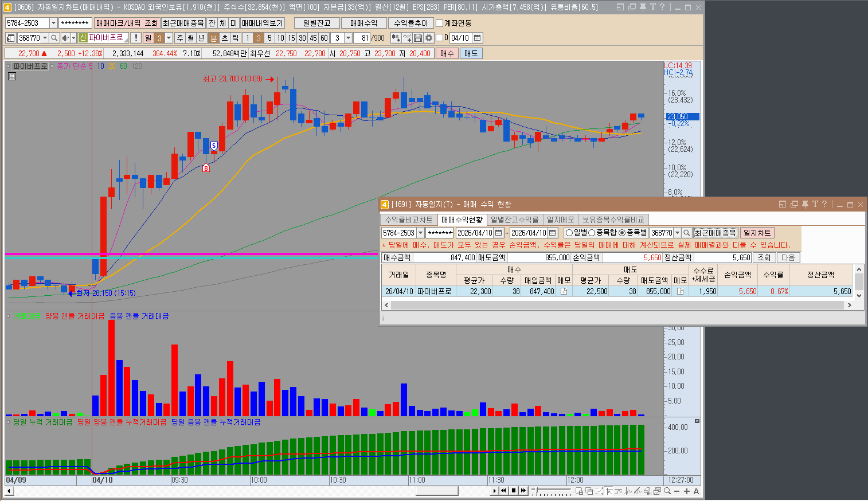The width and height of the screenshot is (868, 501).
Task: Adjust the replay speed slider at chart bottom
Action: click(x=536, y=490)
